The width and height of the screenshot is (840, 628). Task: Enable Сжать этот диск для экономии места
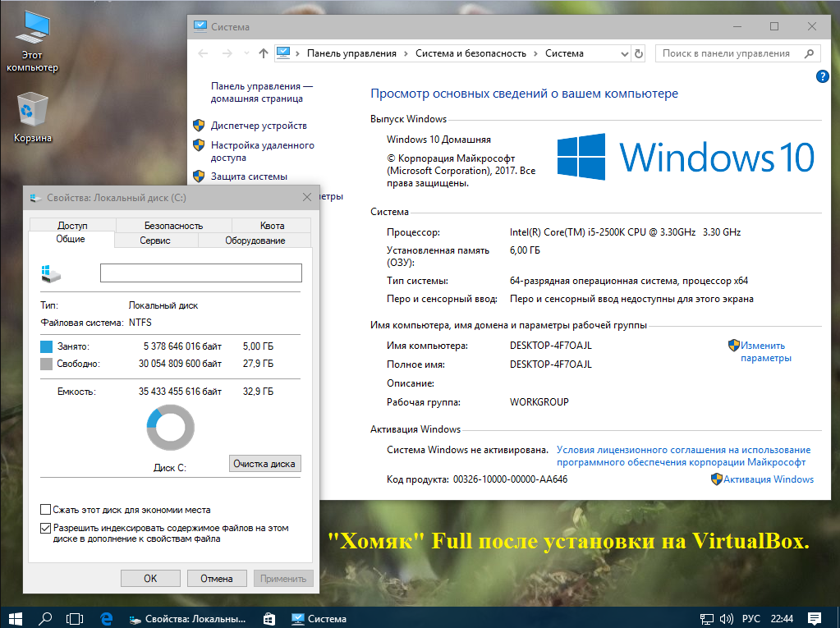45,509
